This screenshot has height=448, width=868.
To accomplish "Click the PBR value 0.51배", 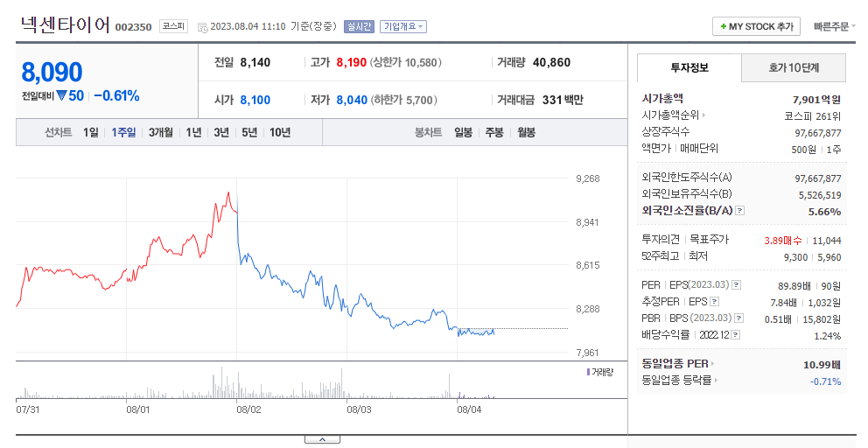I will coord(778,319).
